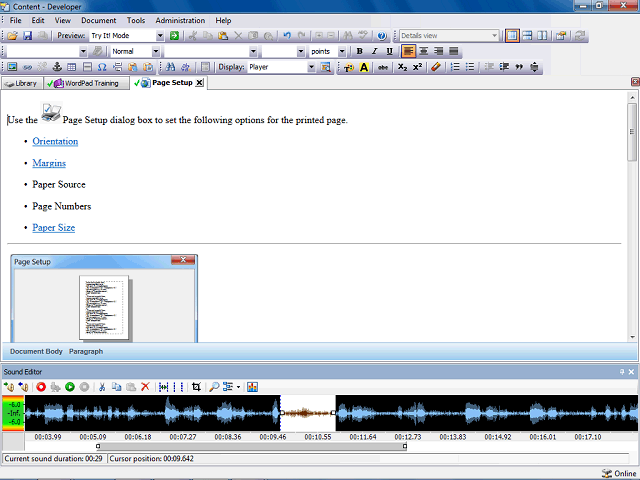Copy selected audio in Sound Editor
The height and width of the screenshot is (480, 640).
point(116,387)
